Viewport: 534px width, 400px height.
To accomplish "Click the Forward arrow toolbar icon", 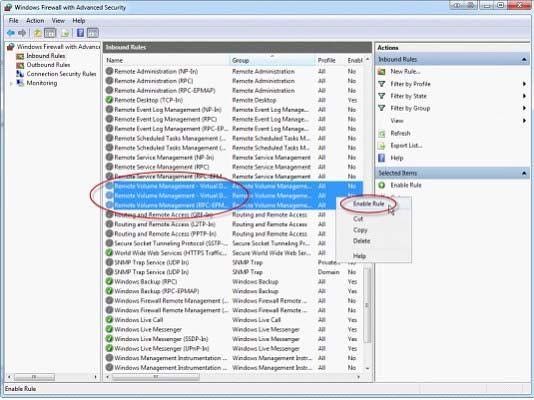I will click(22, 33).
